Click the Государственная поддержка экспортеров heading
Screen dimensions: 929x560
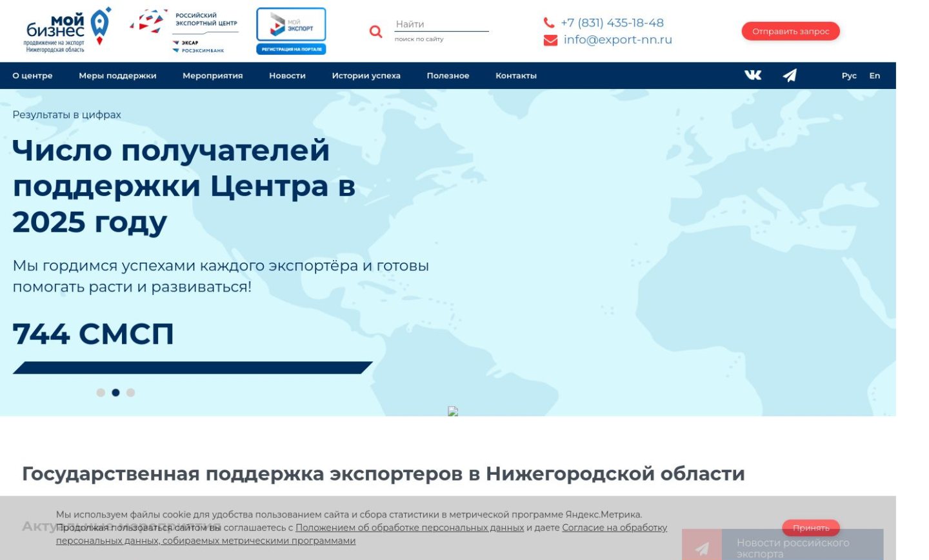[x=383, y=474]
